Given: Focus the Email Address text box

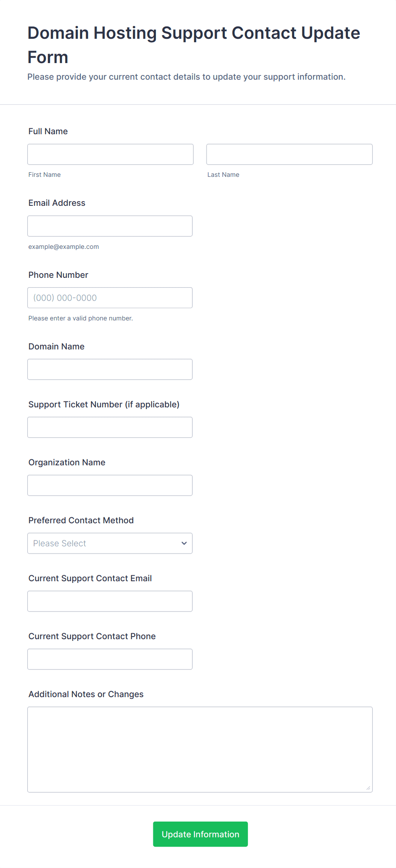Looking at the screenshot, I should click(x=110, y=226).
